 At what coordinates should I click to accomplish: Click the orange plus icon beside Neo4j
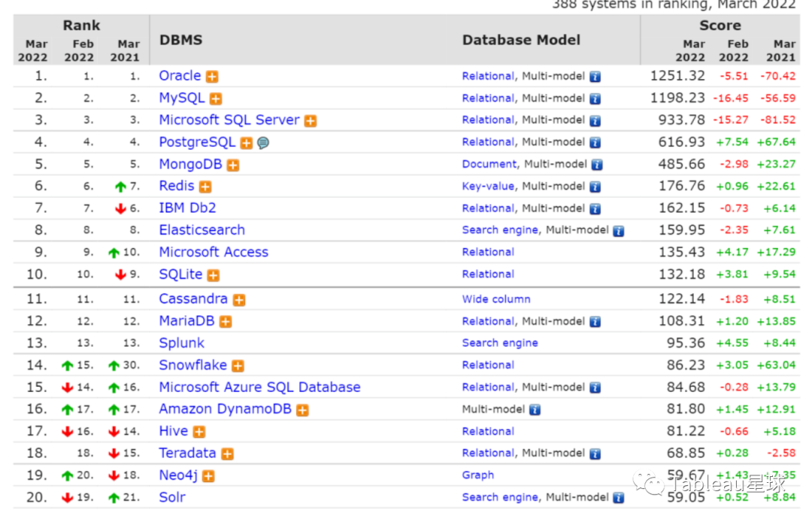click(208, 476)
